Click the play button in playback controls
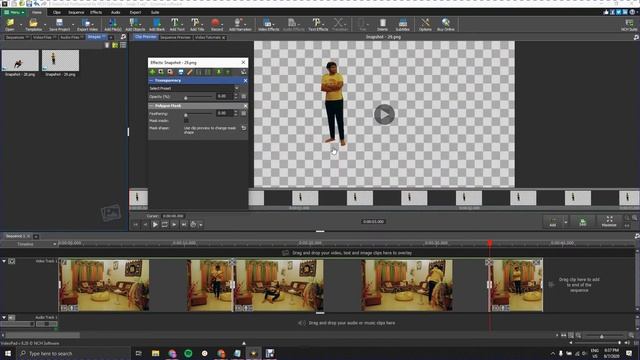 [x=155, y=224]
